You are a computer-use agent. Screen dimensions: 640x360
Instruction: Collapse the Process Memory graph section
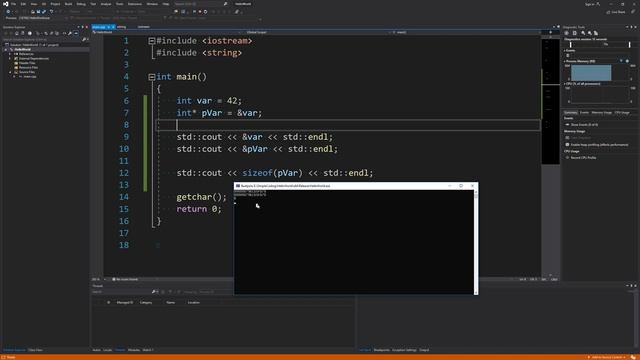tap(565, 61)
